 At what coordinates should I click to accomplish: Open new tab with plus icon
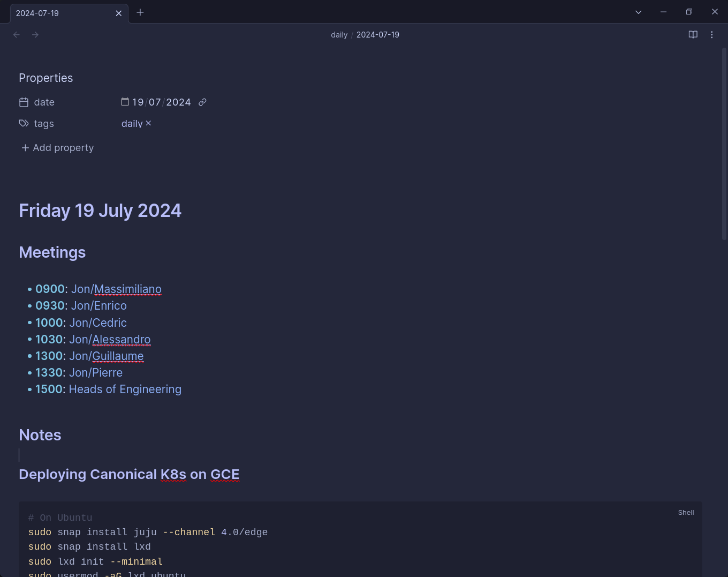[140, 12]
